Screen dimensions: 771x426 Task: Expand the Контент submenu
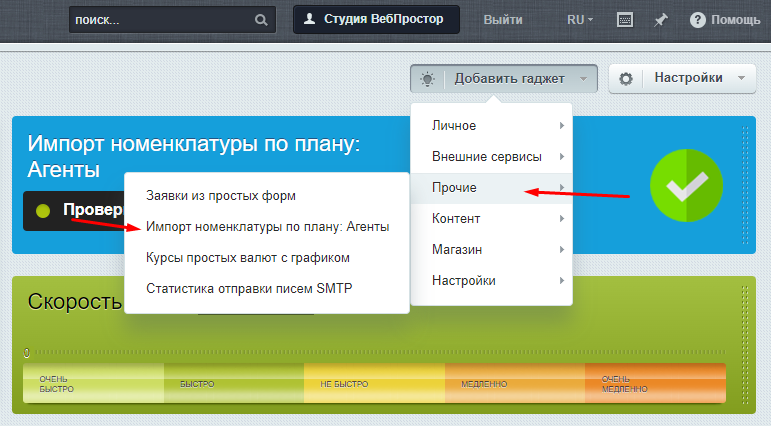click(492, 218)
